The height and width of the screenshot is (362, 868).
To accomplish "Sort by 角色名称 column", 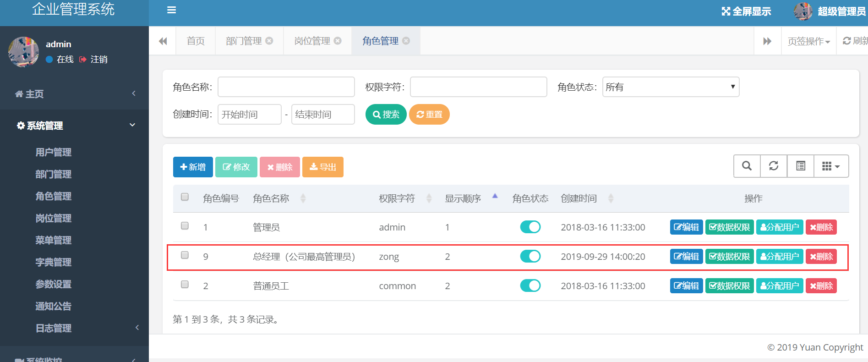I will [303, 198].
